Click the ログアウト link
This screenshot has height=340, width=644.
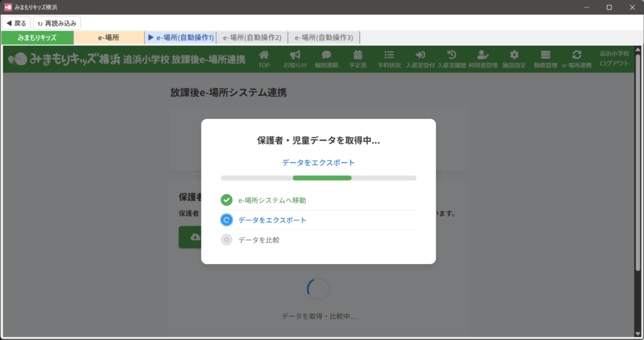point(614,63)
